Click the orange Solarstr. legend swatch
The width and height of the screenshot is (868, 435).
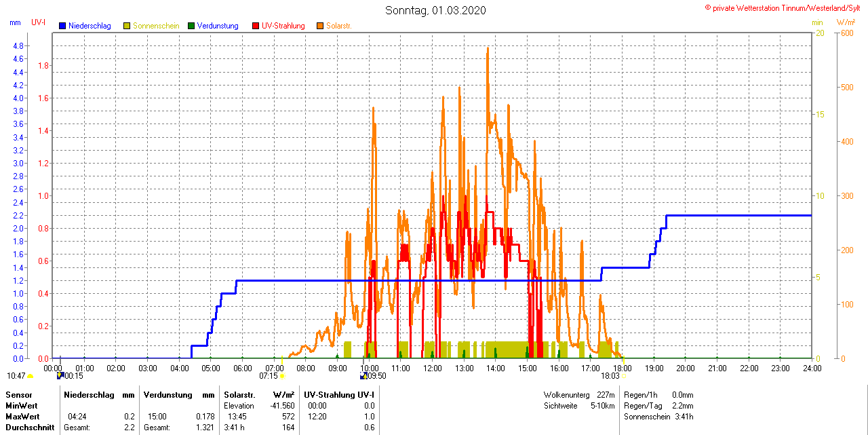(x=320, y=26)
